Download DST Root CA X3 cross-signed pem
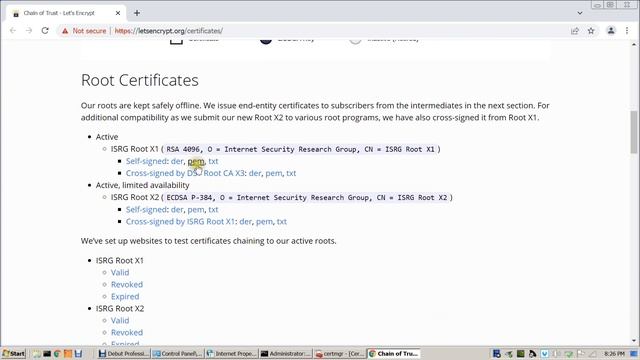Viewport: 640px width, 360px height. pyautogui.click(x=273, y=173)
